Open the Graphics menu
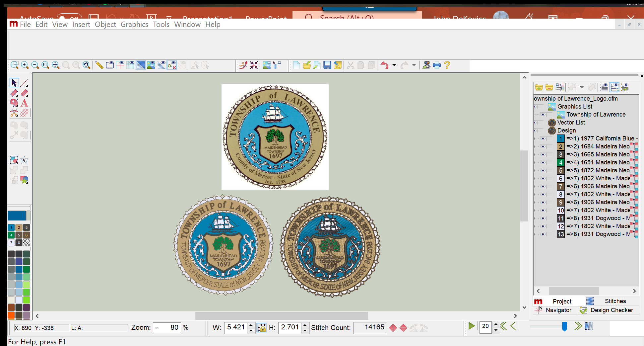This screenshot has width=644, height=346. 134,25
